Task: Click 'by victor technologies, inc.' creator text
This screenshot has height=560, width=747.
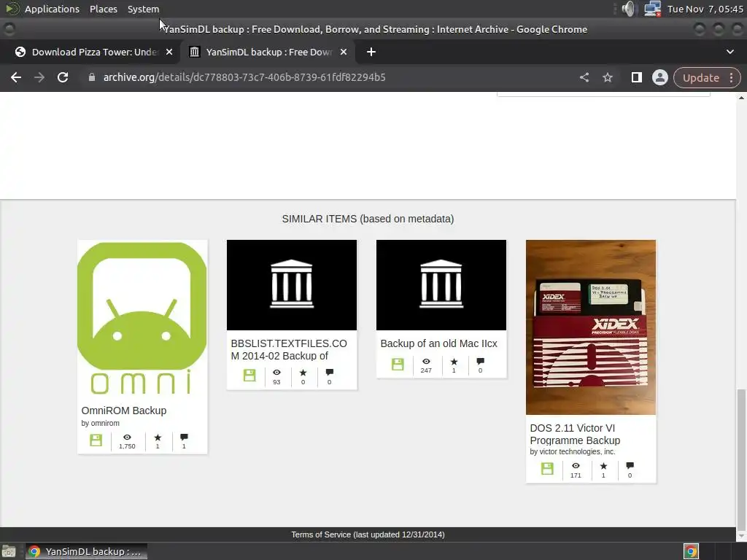Action: click(573, 451)
